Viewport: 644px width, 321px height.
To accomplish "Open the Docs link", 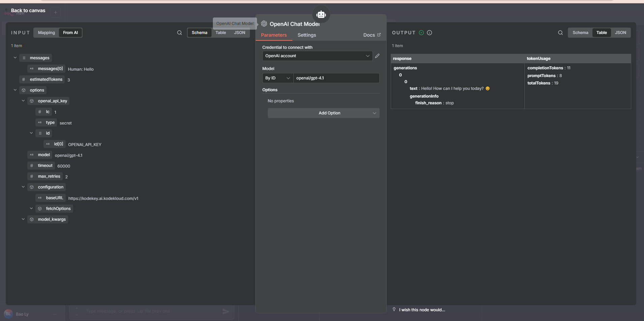I will [372, 35].
